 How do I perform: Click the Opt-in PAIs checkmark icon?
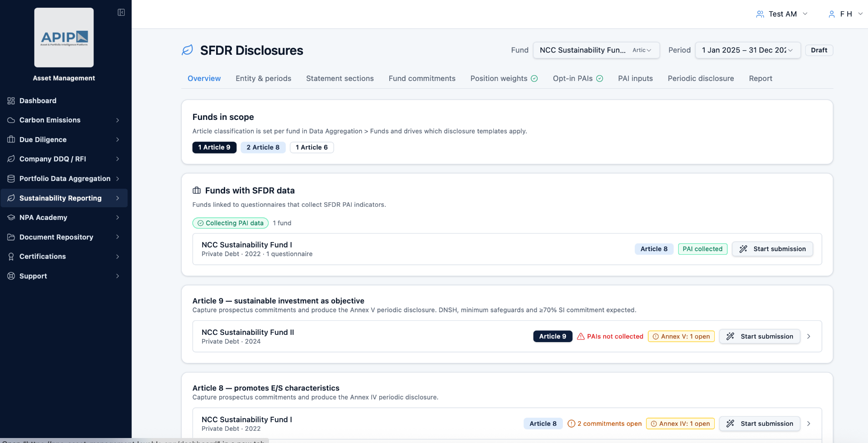599,78
